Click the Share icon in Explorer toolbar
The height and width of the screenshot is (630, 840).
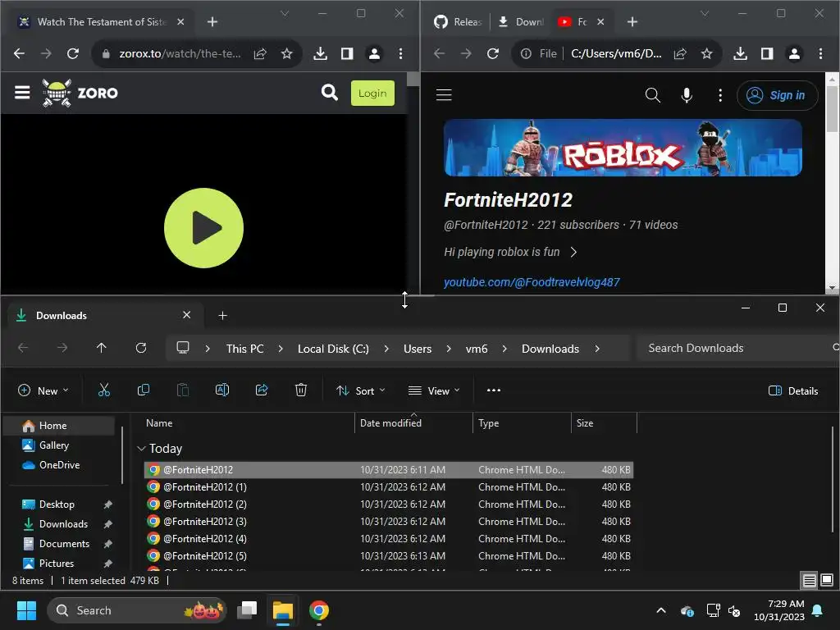click(x=262, y=390)
